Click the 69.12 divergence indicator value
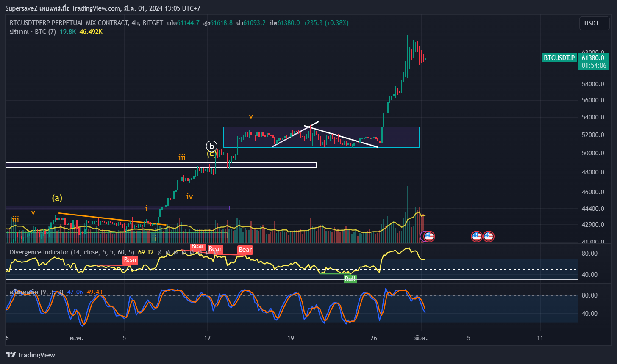 (x=145, y=252)
